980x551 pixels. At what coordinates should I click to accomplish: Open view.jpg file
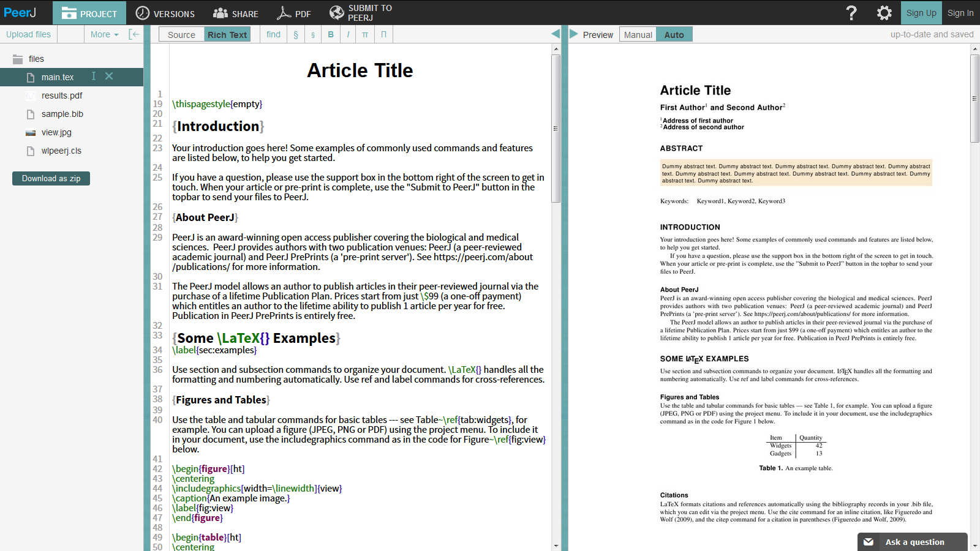click(x=56, y=132)
